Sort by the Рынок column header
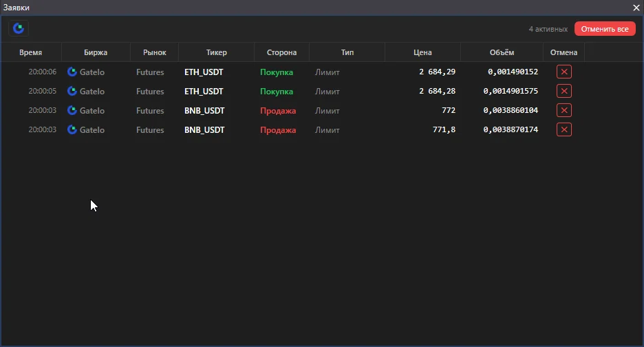The width and height of the screenshot is (644, 347). [x=154, y=52]
